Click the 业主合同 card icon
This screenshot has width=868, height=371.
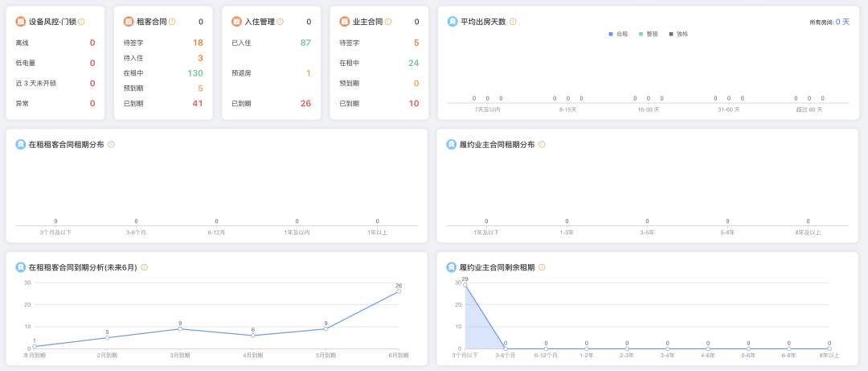(344, 22)
